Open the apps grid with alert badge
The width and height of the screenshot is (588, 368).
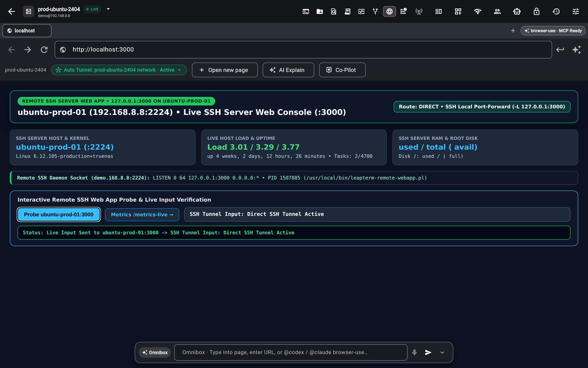403,11
